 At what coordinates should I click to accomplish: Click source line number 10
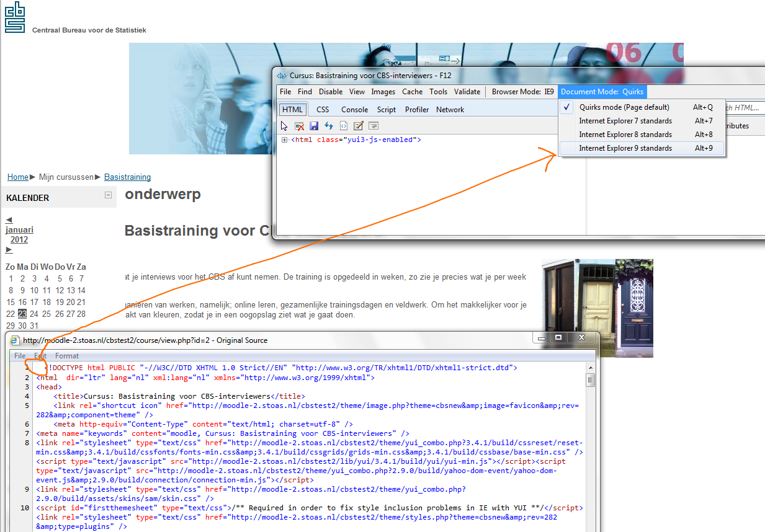(25, 508)
